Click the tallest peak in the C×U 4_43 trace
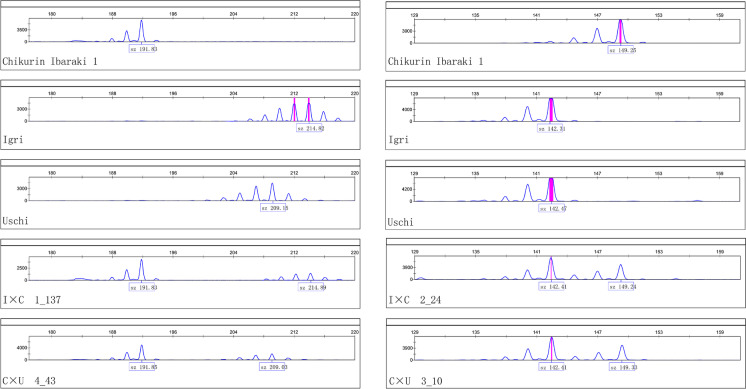This screenshot has height=389, width=746. click(142, 352)
